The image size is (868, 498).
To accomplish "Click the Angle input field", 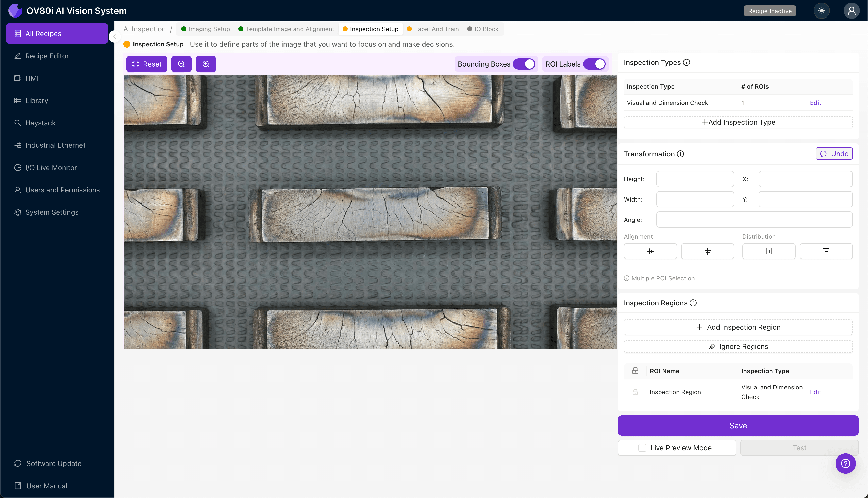I will pos(754,220).
